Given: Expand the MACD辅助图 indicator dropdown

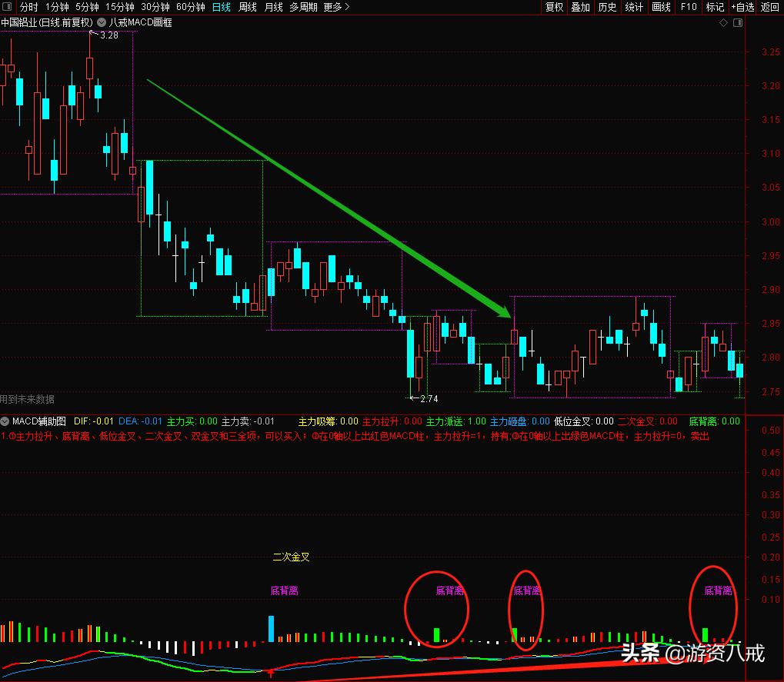Looking at the screenshot, I should (x=5, y=421).
